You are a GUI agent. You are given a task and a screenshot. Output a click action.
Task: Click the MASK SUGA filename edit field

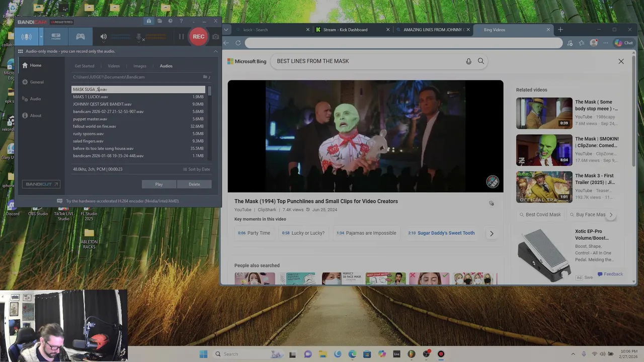(x=138, y=89)
